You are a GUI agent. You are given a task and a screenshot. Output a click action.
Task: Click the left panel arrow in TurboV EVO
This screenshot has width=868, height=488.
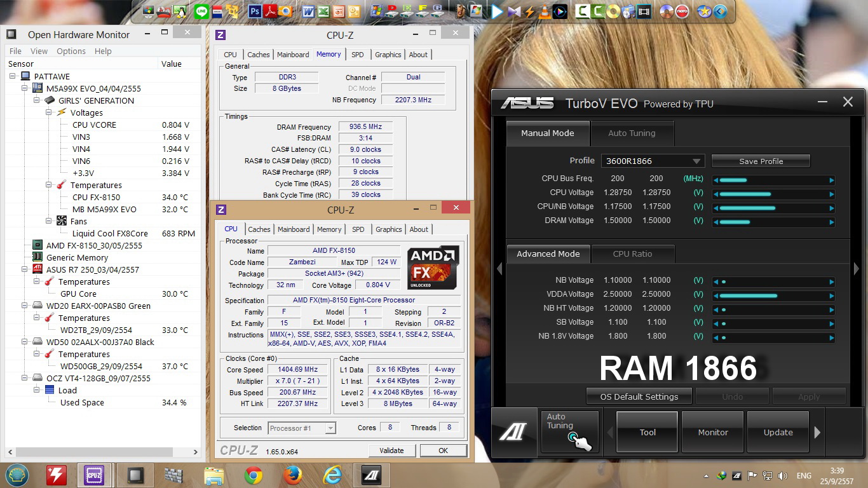coord(499,269)
